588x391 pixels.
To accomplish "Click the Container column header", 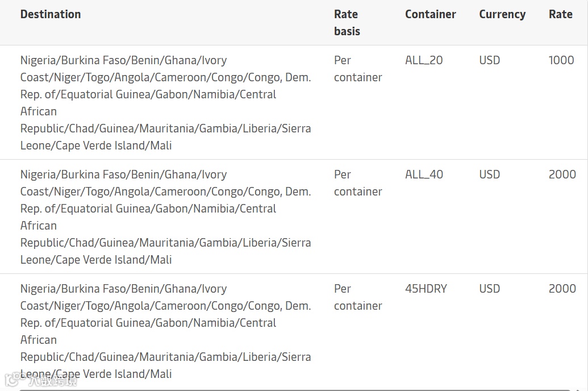I will 430,14.
